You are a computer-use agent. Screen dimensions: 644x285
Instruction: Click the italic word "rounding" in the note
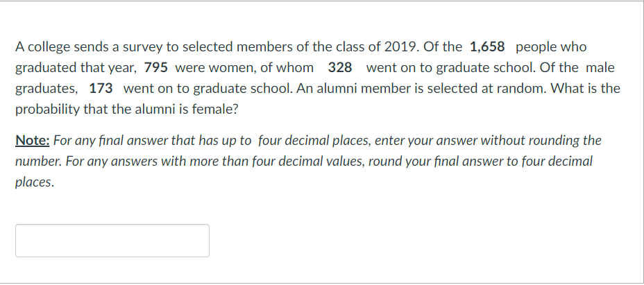[x=539, y=140]
